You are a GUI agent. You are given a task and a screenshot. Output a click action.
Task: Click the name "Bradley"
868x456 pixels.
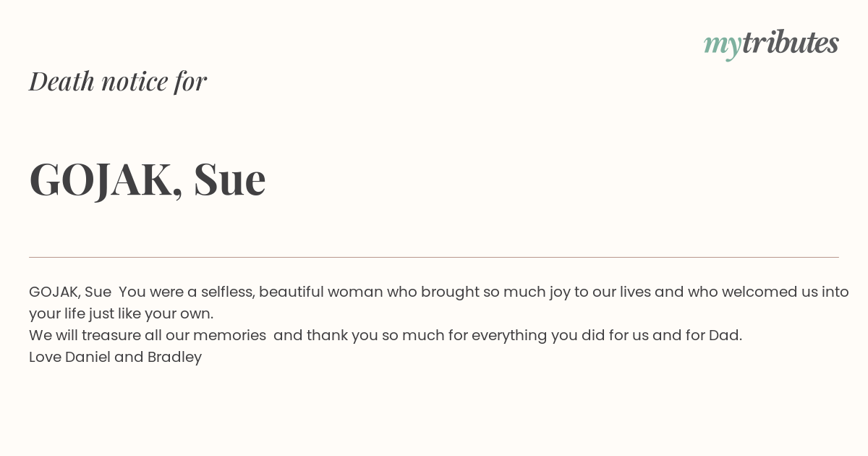point(174,358)
